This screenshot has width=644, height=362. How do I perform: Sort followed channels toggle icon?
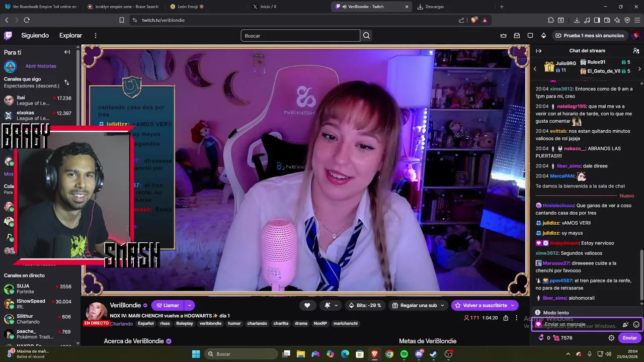tap(66, 82)
